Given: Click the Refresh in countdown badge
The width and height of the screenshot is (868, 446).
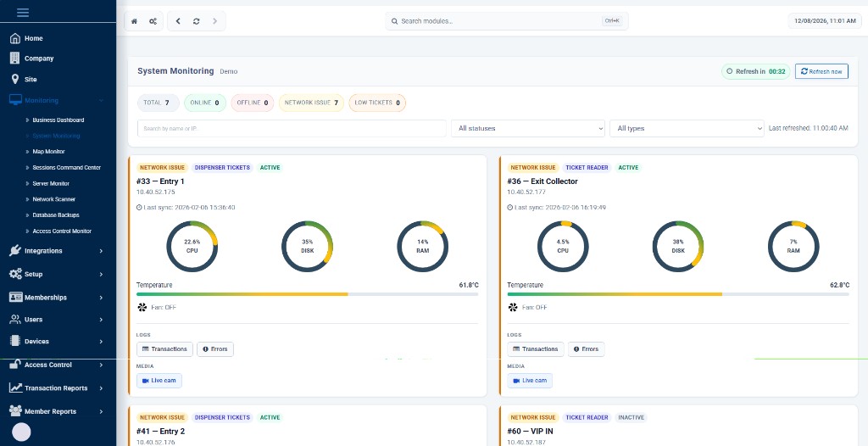Looking at the screenshot, I should pos(755,71).
